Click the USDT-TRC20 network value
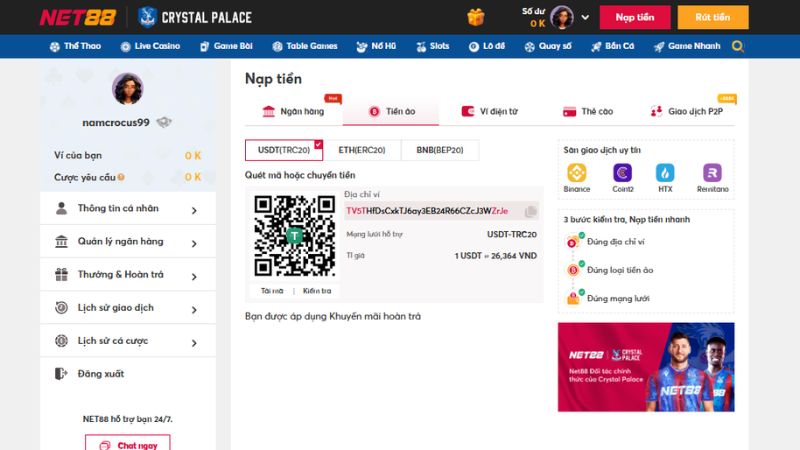 [x=512, y=235]
